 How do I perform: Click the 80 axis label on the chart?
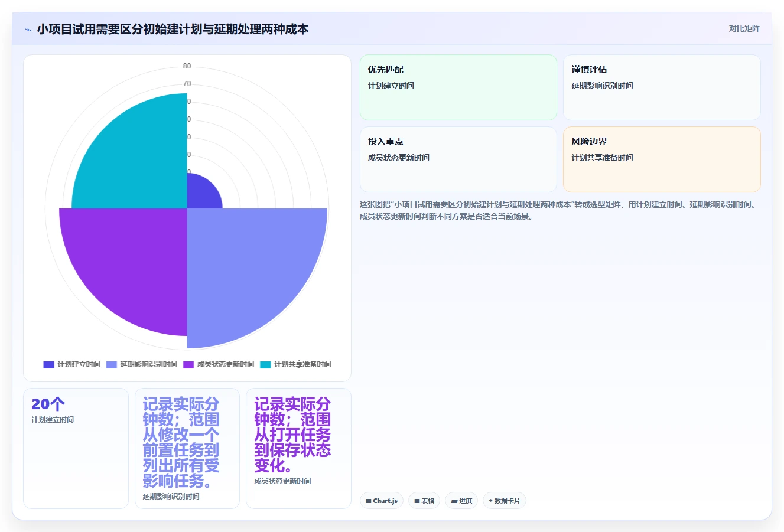tap(187, 66)
